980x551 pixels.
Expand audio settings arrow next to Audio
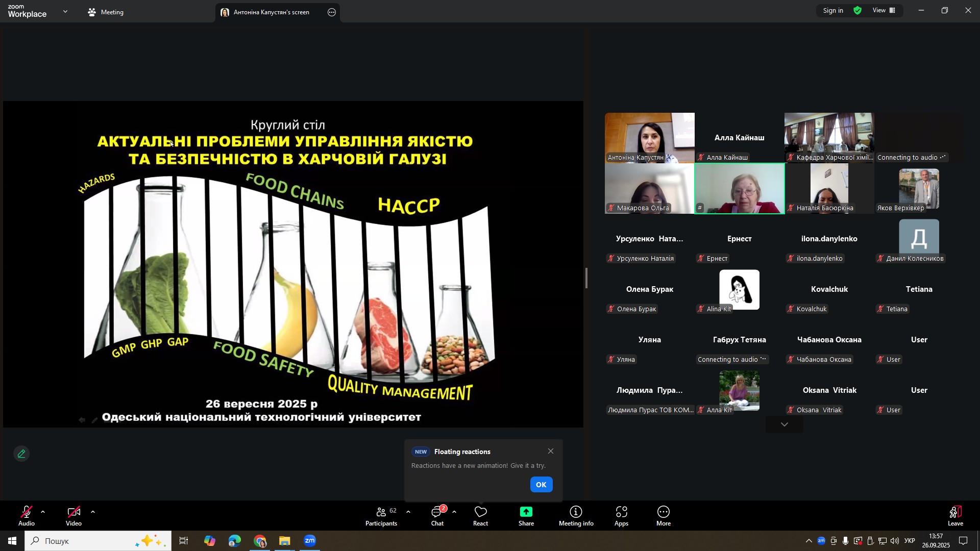click(43, 512)
